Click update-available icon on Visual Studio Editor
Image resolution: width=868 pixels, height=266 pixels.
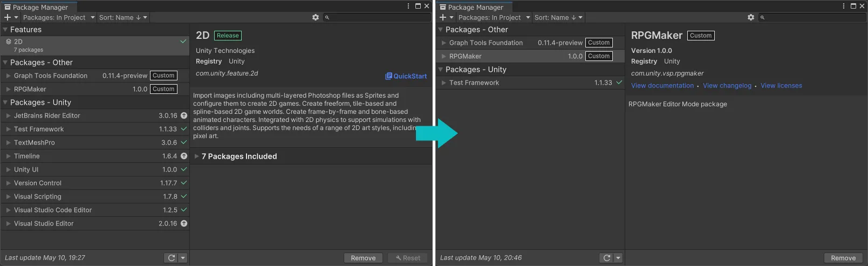(184, 223)
